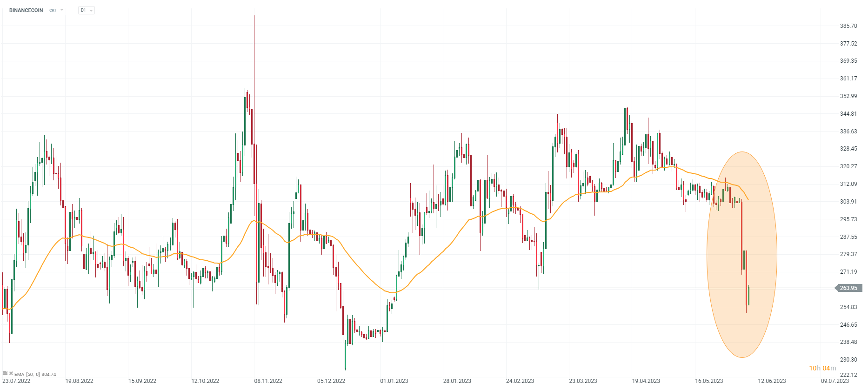Click the BINANCECOIN symbol name

[x=26, y=10]
